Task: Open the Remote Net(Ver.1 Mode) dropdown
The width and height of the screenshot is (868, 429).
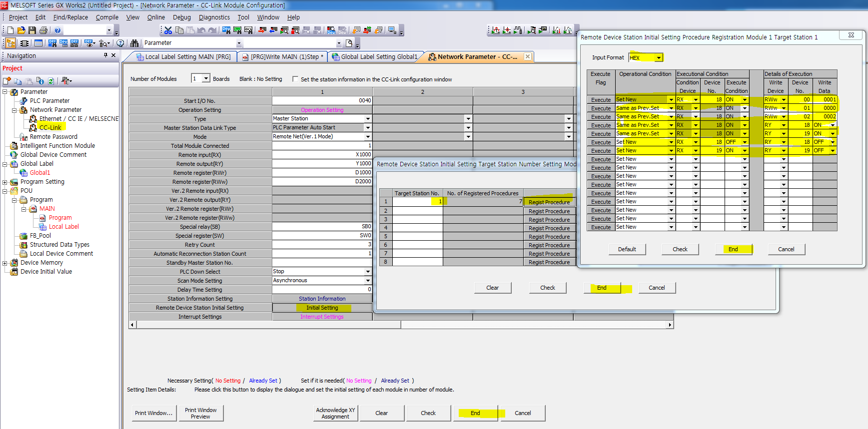Action: coord(368,137)
